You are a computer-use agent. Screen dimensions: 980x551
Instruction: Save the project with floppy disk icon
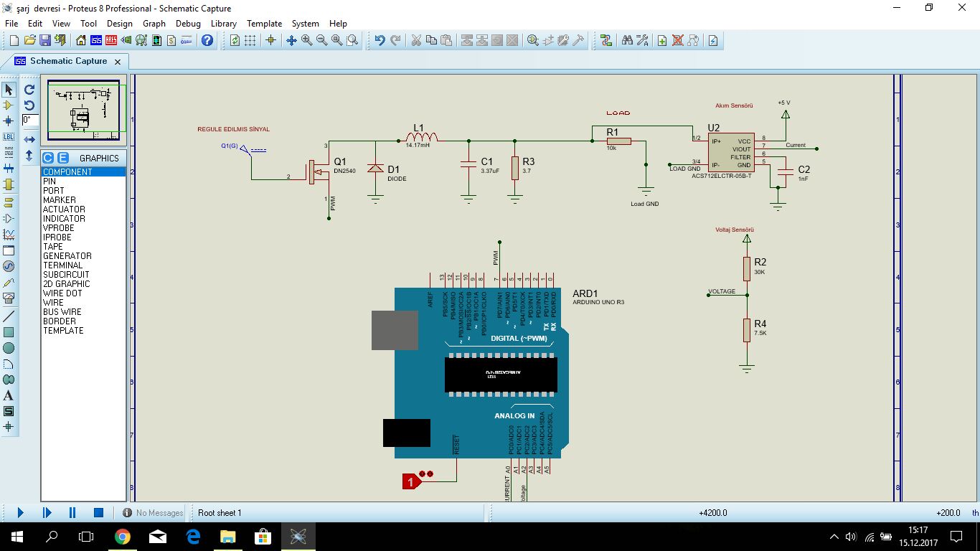44,40
